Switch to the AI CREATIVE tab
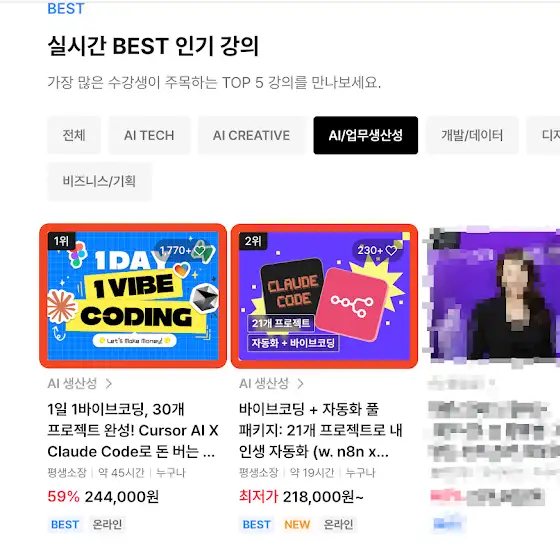The height and width of the screenshot is (560, 560). pos(251,135)
